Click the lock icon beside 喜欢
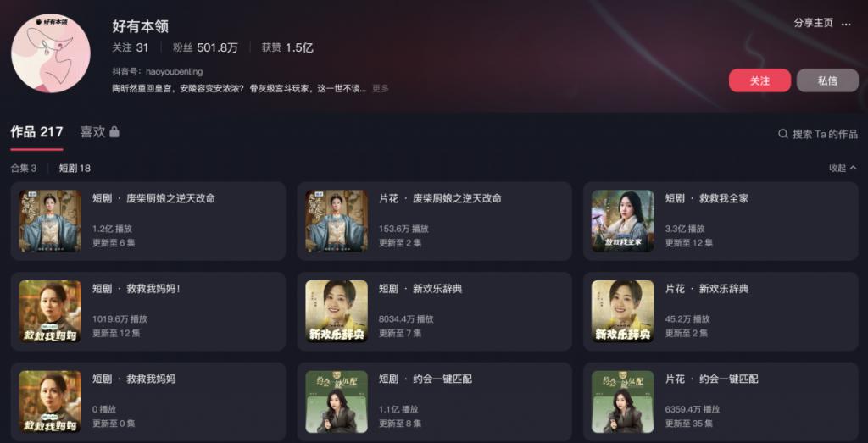This screenshot has width=868, height=443. point(114,131)
